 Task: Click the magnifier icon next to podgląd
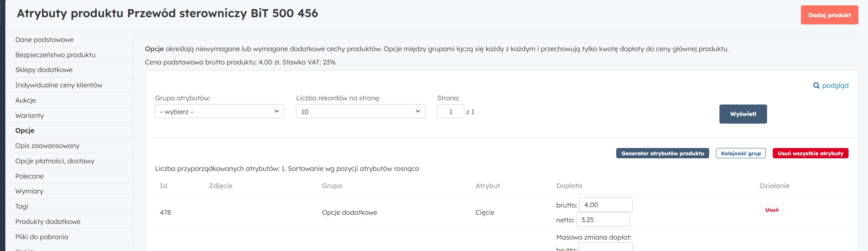click(816, 86)
